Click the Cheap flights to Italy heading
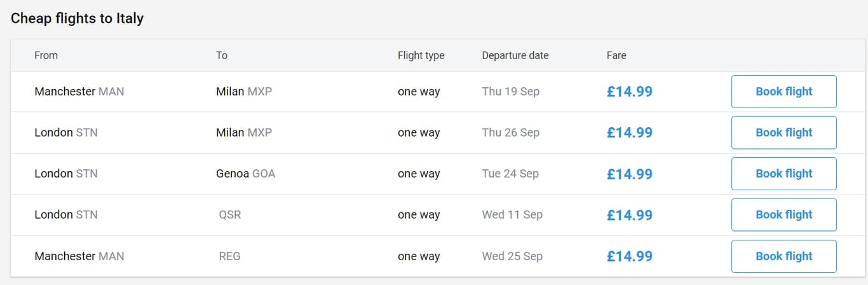868x285 pixels. 77,18
